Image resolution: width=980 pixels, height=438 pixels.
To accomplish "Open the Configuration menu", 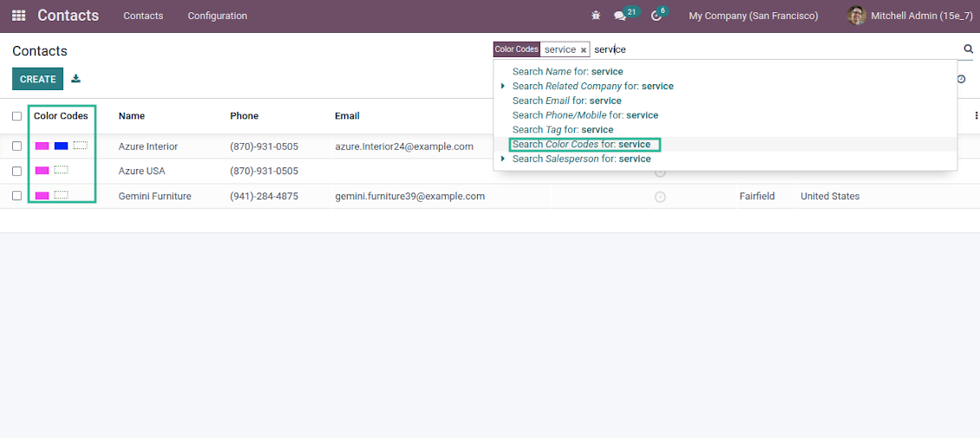I will coord(217,16).
